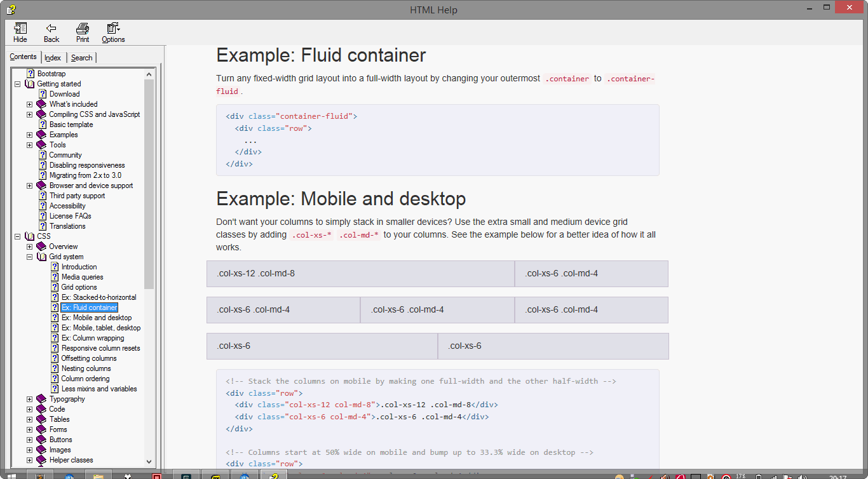
Task: Open the Bootstrap topic page icon
Action: (30, 74)
